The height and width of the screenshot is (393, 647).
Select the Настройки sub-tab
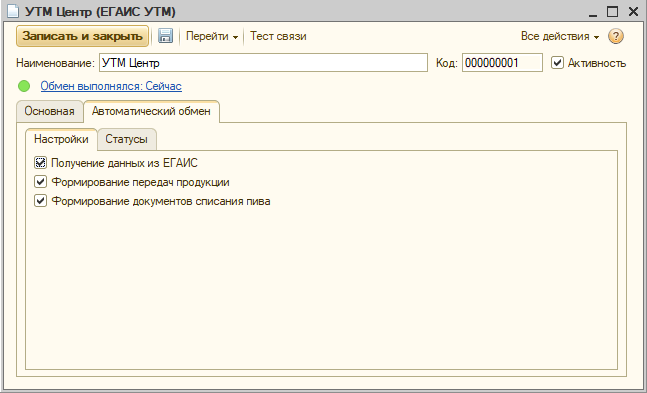click(61, 139)
